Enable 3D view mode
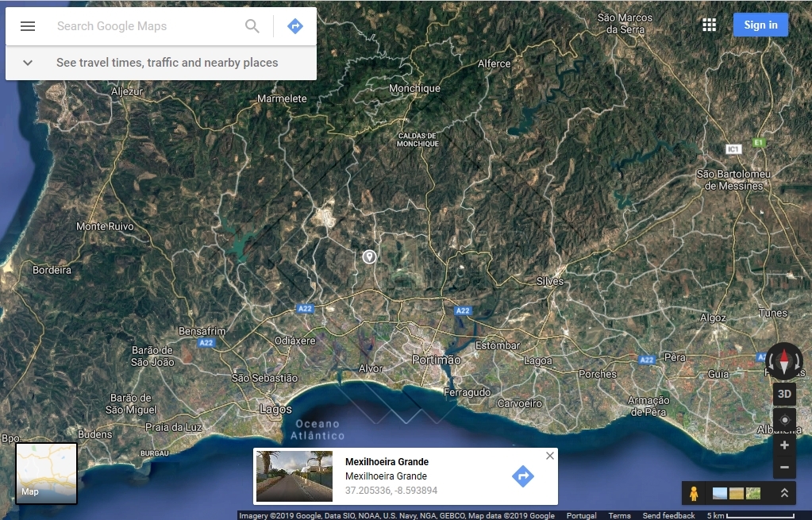Screen dimensions: 812x520 [x=783, y=394]
